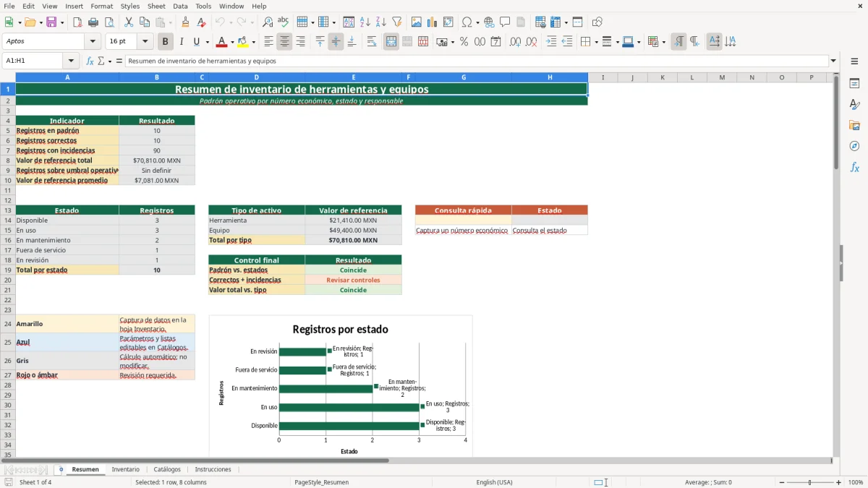Image resolution: width=868 pixels, height=488 pixels.
Task: Toggle Center Horizontally alignment
Action: 284,42
